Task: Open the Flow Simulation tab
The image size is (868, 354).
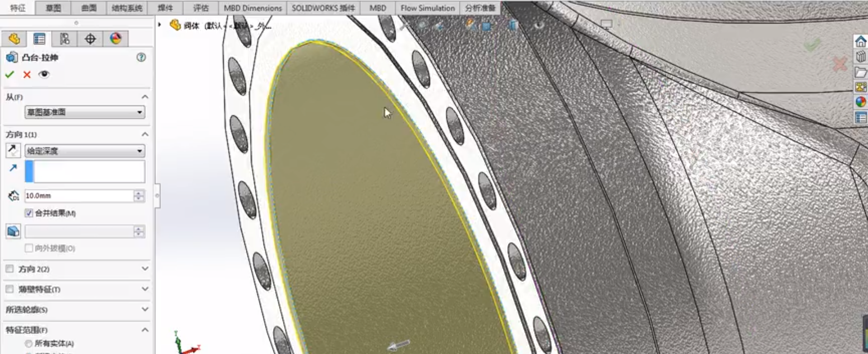Action: click(x=427, y=8)
